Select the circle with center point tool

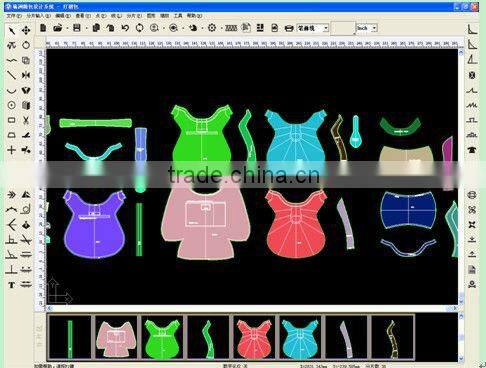click(x=12, y=105)
